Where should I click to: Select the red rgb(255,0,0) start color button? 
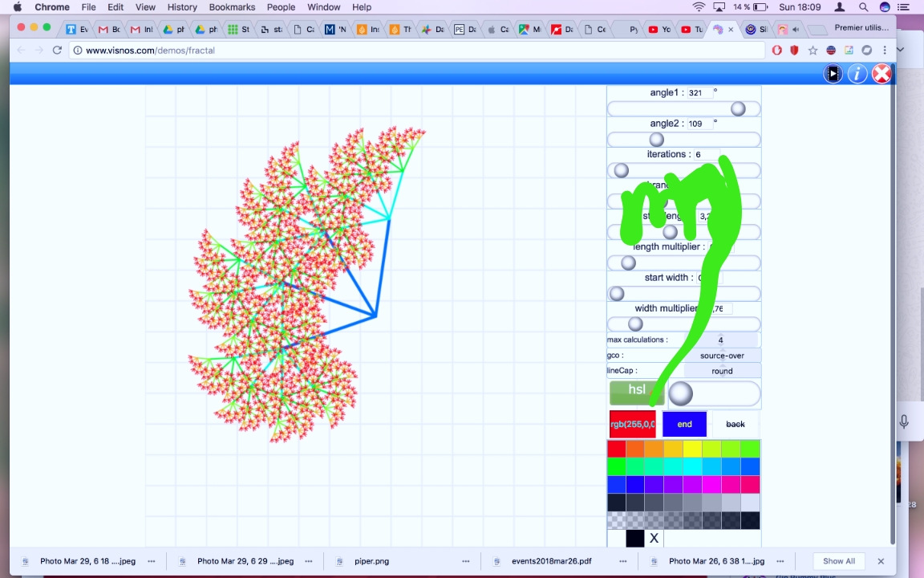tap(632, 424)
